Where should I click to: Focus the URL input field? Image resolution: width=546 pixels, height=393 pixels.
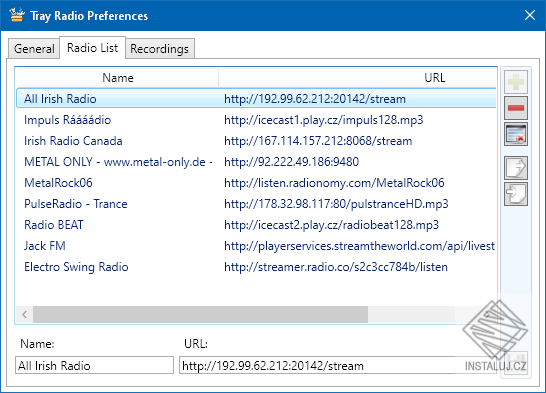point(338,365)
